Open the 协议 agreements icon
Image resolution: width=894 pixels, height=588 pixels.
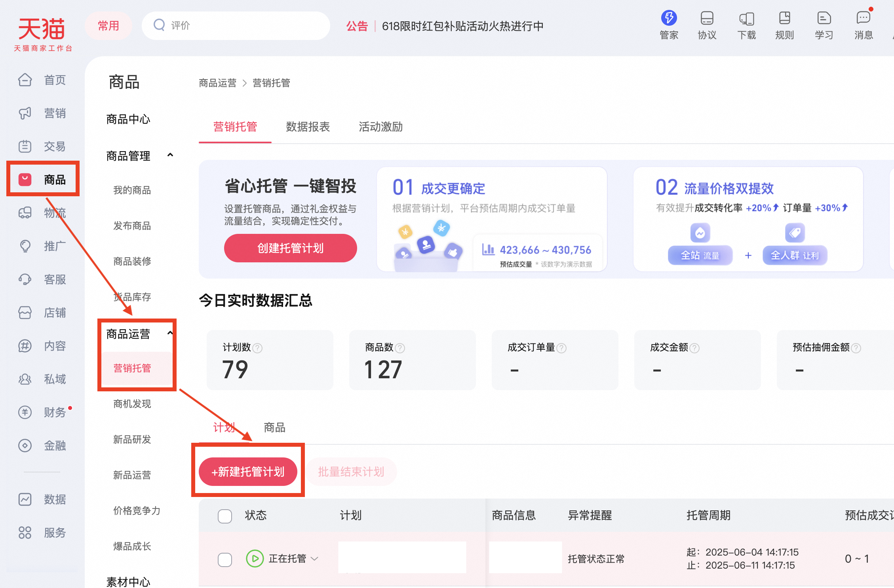pyautogui.click(x=707, y=25)
